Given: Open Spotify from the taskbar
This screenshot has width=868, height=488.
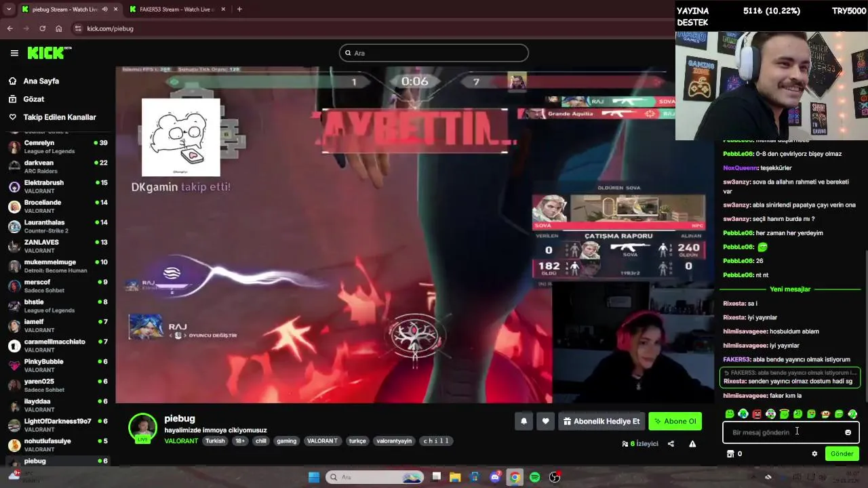Looking at the screenshot, I should 534,477.
